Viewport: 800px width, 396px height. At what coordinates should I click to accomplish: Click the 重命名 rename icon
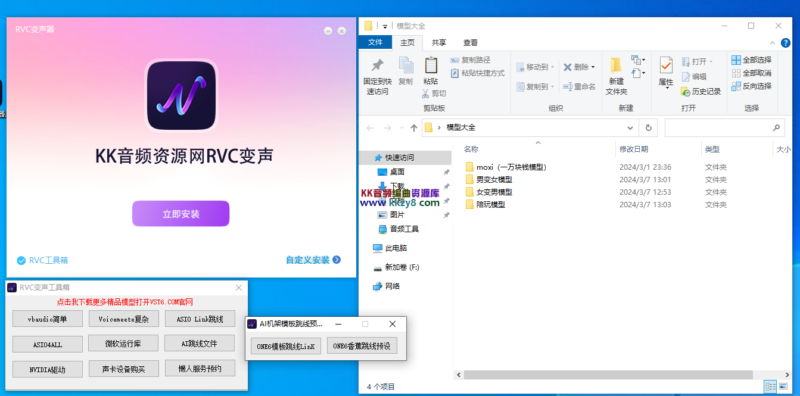[567, 87]
